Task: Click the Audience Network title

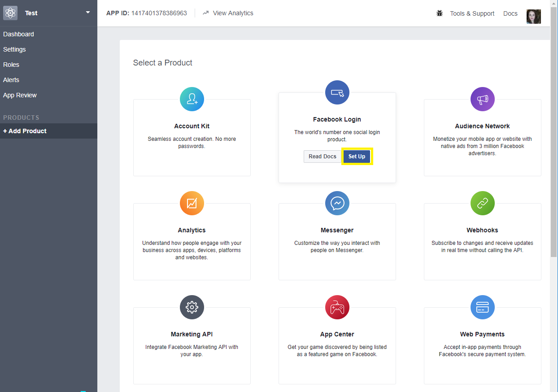Action: point(483,126)
